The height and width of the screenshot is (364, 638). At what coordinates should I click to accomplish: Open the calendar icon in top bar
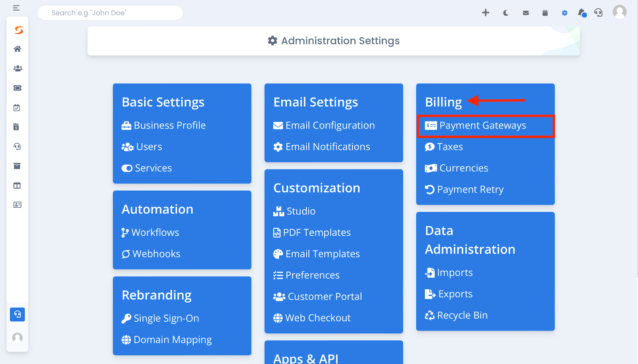(x=545, y=13)
